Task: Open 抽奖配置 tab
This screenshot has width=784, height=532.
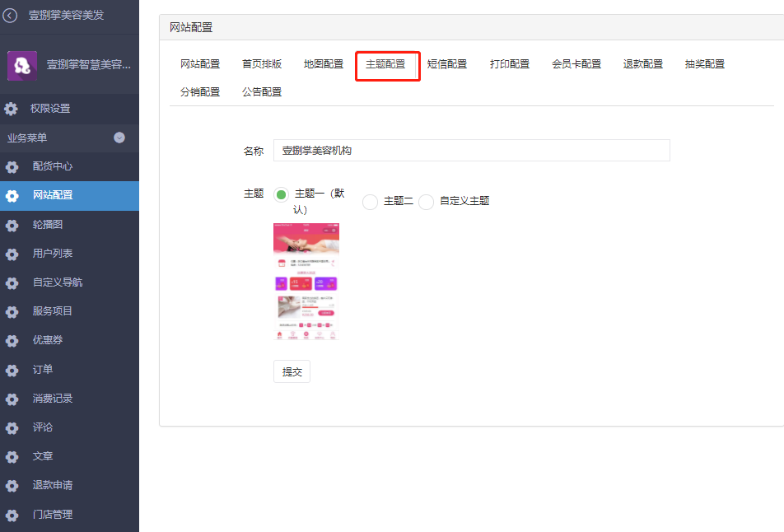Action: pos(704,64)
